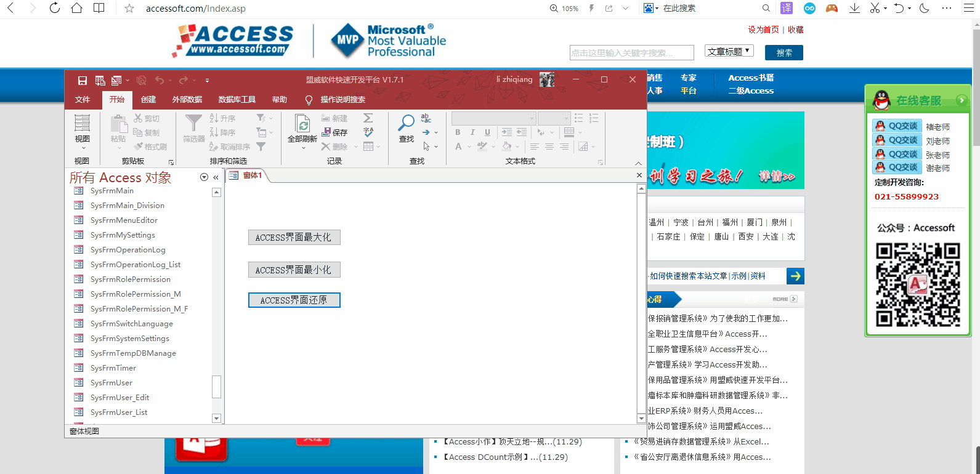Toggle align text left button
Screen dimensions: 980x474
(534, 147)
